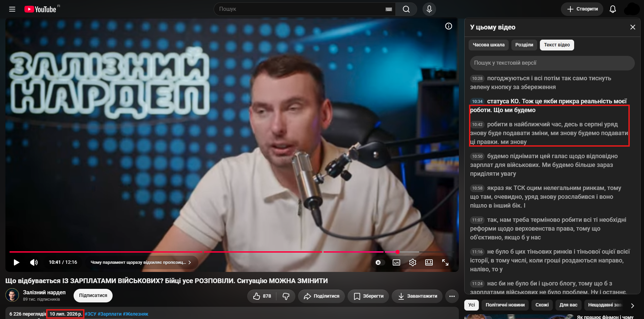Open more actions three-dot menu

coord(452,296)
